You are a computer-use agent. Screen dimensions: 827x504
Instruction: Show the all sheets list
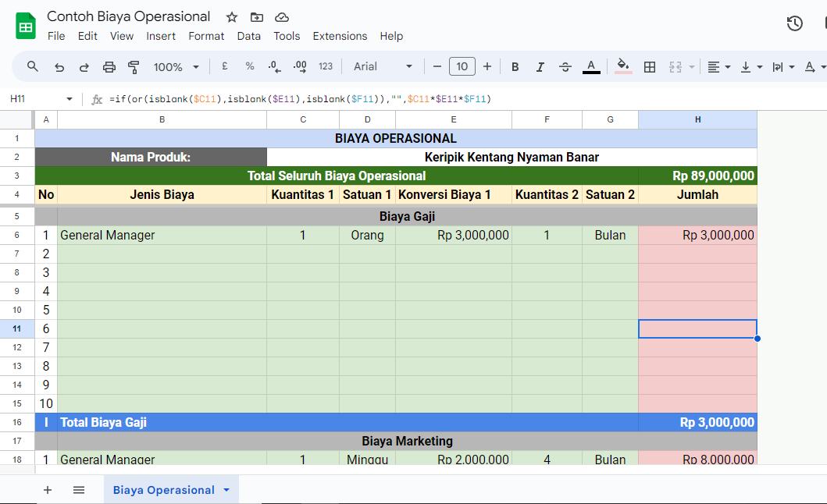pos(79,490)
